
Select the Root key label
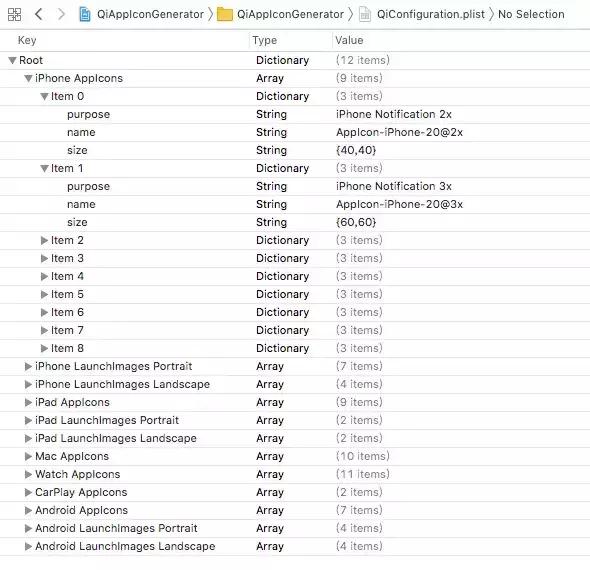coord(31,60)
